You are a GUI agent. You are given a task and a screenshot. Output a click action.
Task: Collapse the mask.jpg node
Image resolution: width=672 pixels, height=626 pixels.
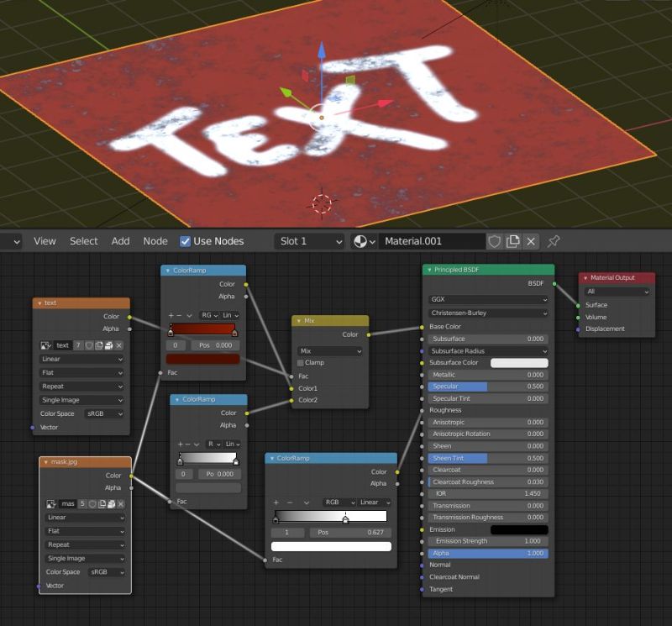tap(46, 462)
